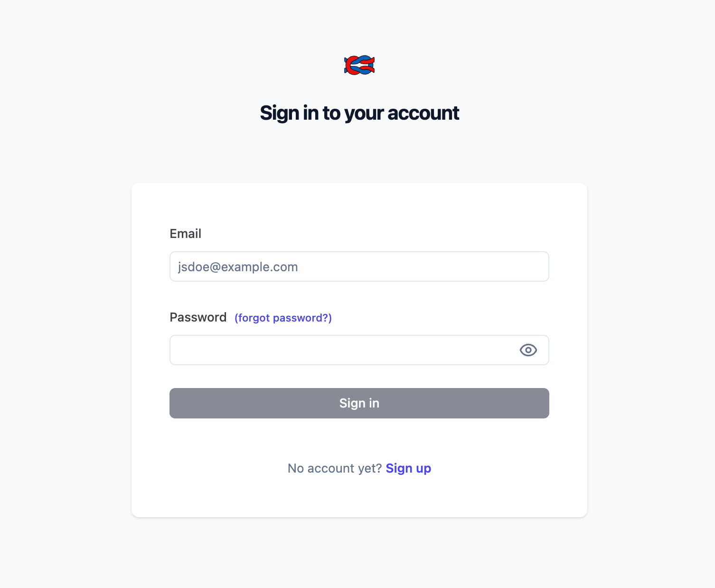Screen dimensions: 715x588
Task: Click the "No account yet?" text
Action: pos(335,468)
